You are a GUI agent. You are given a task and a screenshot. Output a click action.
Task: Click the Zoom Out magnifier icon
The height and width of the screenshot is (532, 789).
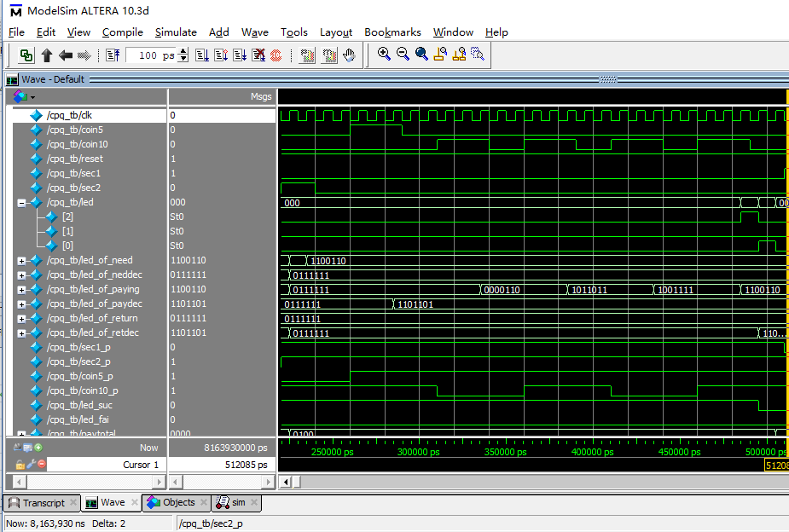pos(403,55)
